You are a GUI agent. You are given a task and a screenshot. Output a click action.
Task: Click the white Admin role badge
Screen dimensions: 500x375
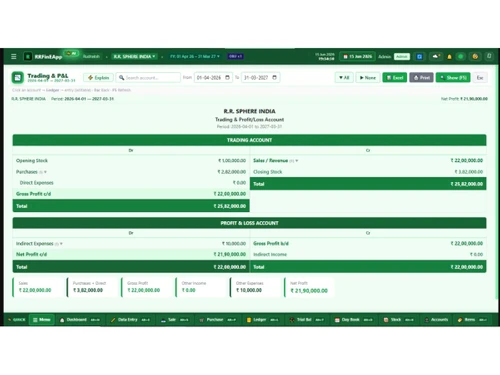click(402, 56)
